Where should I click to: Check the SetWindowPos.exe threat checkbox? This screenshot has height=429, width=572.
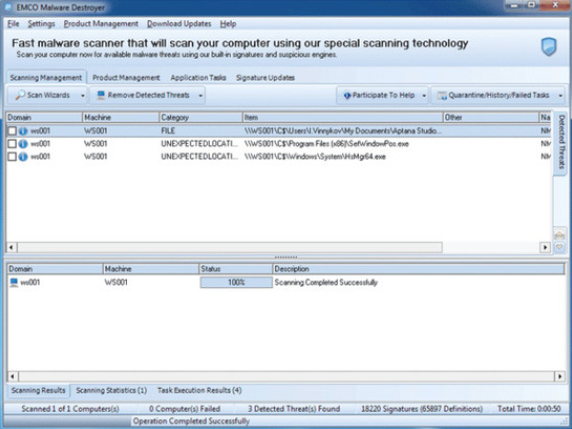click(x=12, y=144)
